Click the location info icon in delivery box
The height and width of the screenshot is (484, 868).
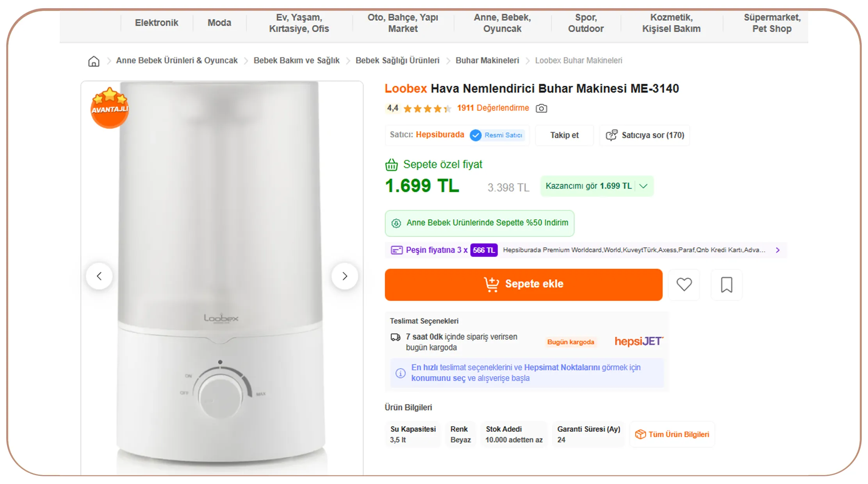(400, 373)
